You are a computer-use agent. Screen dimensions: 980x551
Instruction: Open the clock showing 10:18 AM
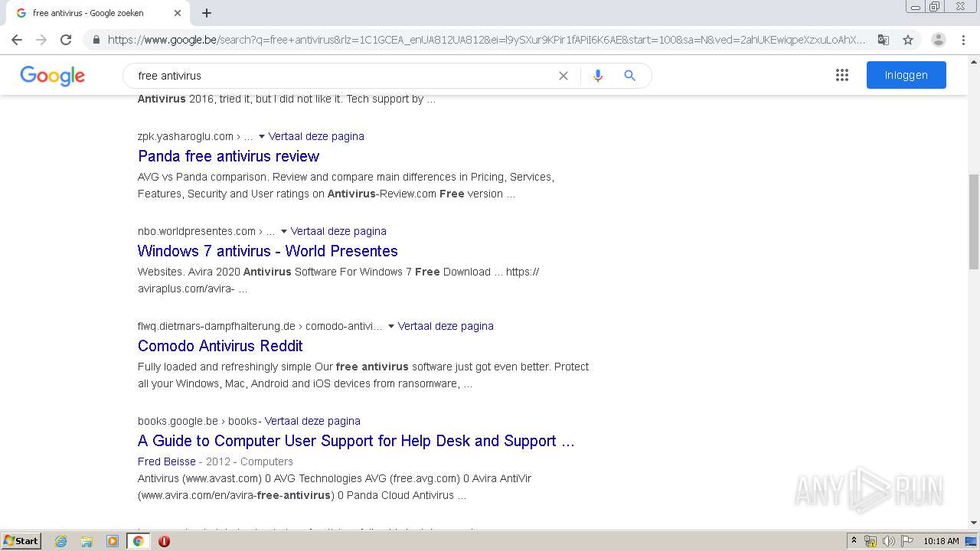941,541
